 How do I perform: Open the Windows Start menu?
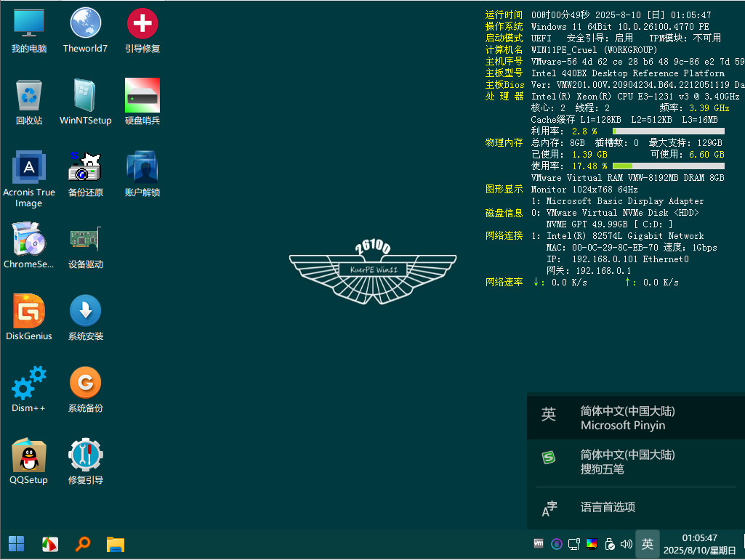coord(17,544)
